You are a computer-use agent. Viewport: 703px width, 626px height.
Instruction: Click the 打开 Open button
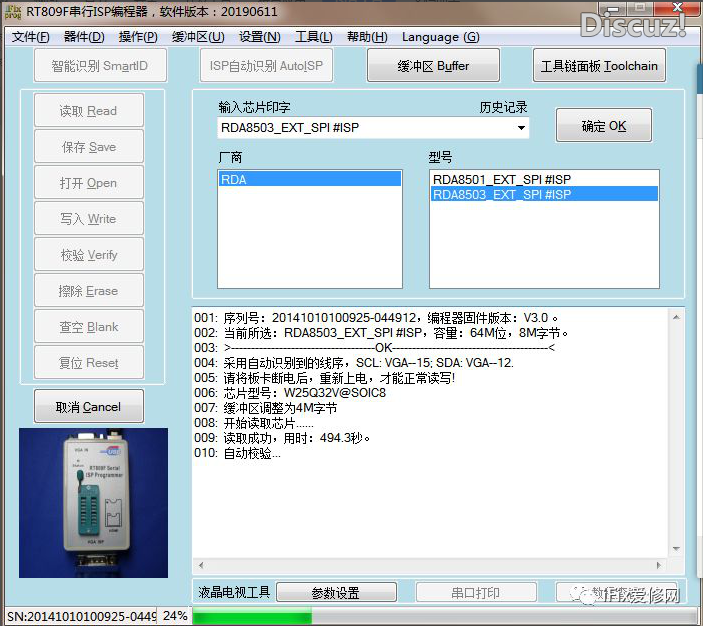click(x=89, y=183)
